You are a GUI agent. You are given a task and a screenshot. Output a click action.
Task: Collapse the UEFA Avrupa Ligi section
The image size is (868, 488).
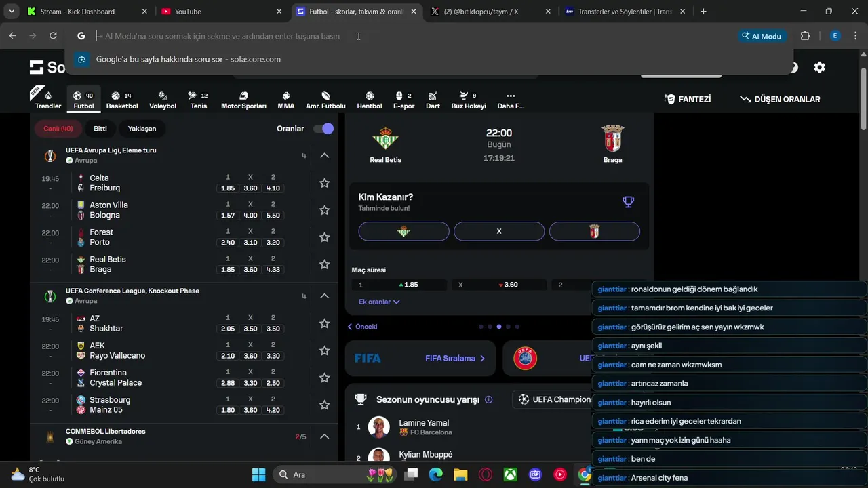point(325,156)
